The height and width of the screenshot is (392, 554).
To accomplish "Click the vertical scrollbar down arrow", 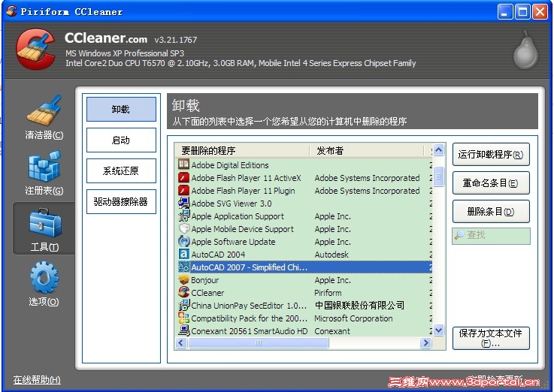I will click(438, 330).
